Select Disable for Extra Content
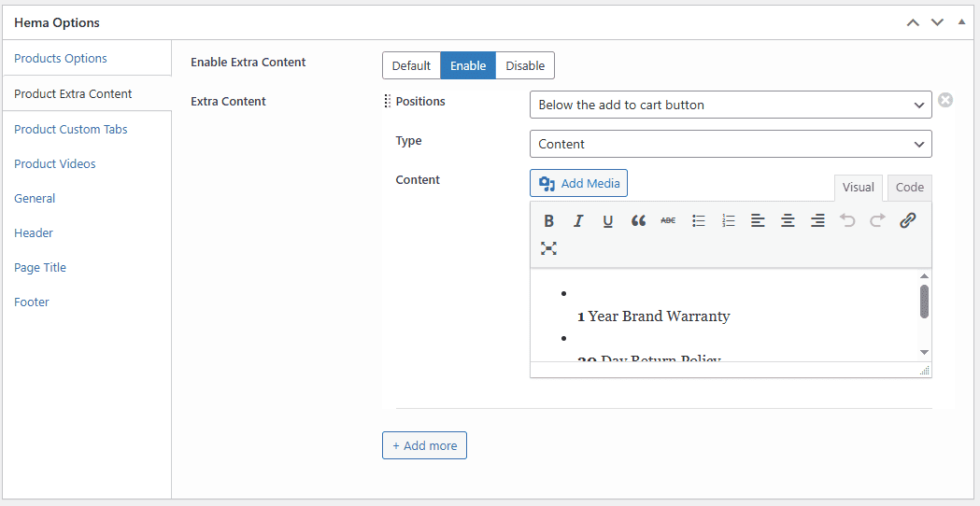This screenshot has width=980, height=506. tap(525, 65)
